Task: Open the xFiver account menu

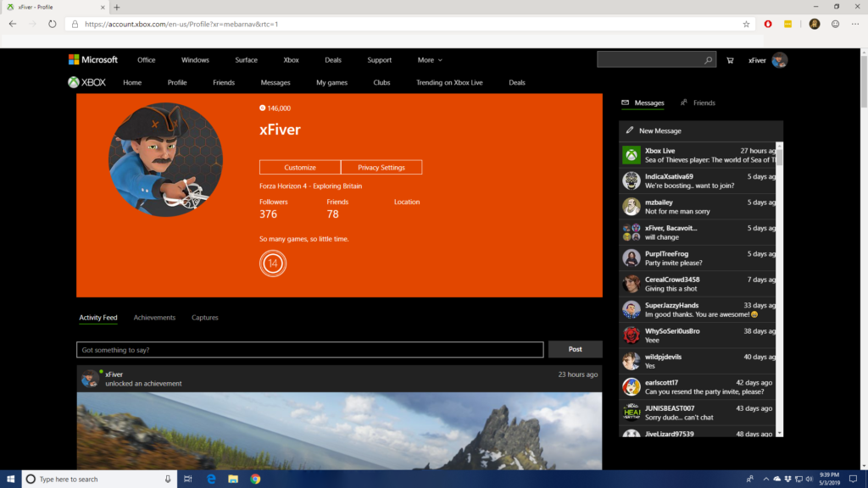Action: click(x=768, y=60)
